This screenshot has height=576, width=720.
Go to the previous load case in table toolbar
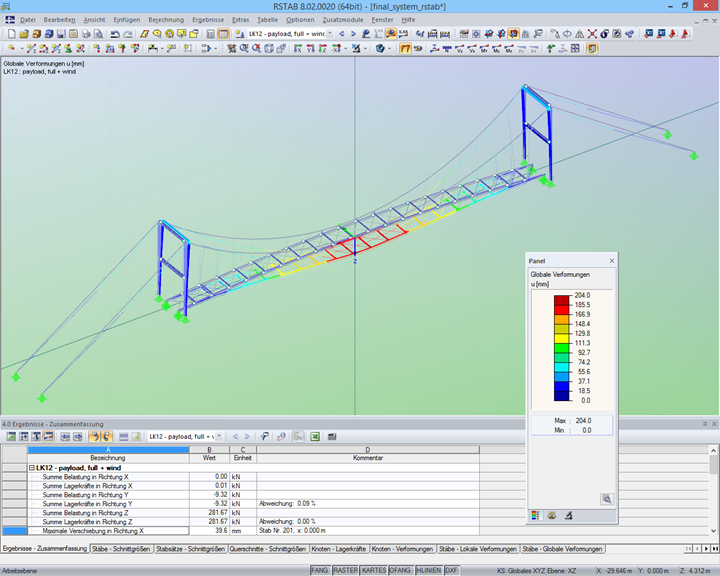click(x=236, y=436)
